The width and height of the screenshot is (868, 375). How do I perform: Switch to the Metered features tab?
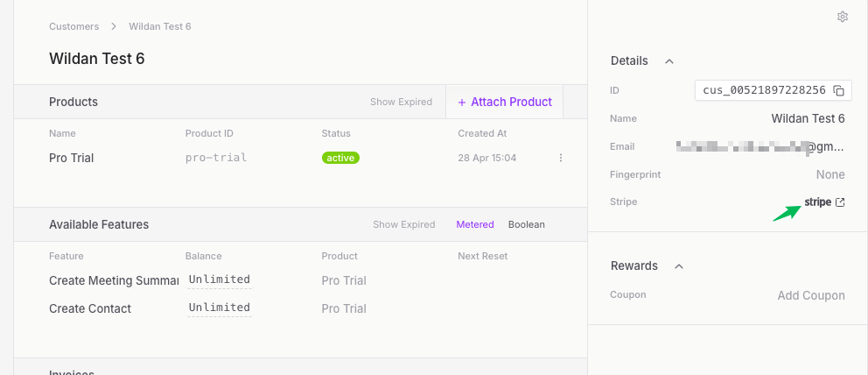(x=475, y=224)
